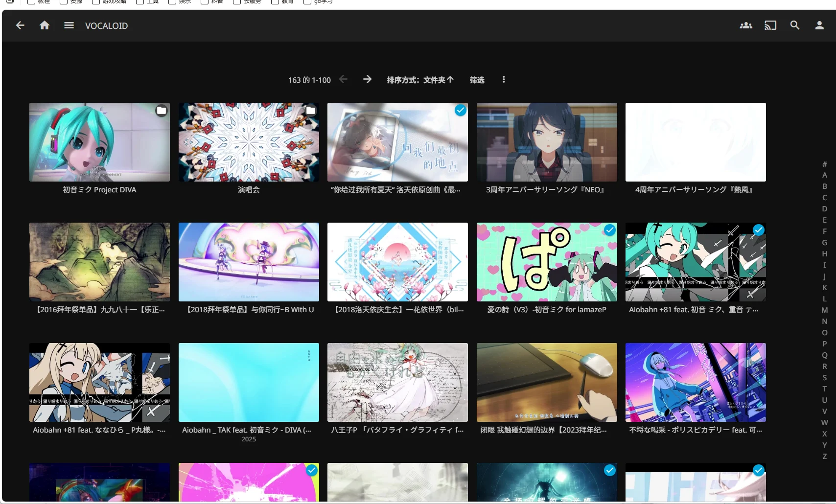Jump to letter O in alphabet picker
This screenshot has height=504, width=836.
click(825, 333)
